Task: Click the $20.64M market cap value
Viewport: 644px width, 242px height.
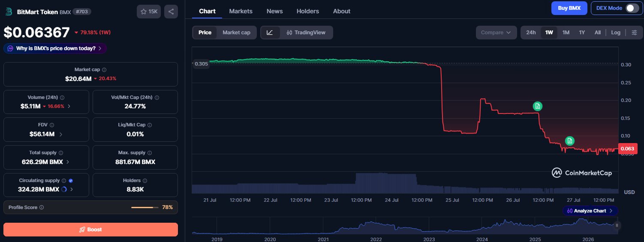Action: (x=78, y=79)
